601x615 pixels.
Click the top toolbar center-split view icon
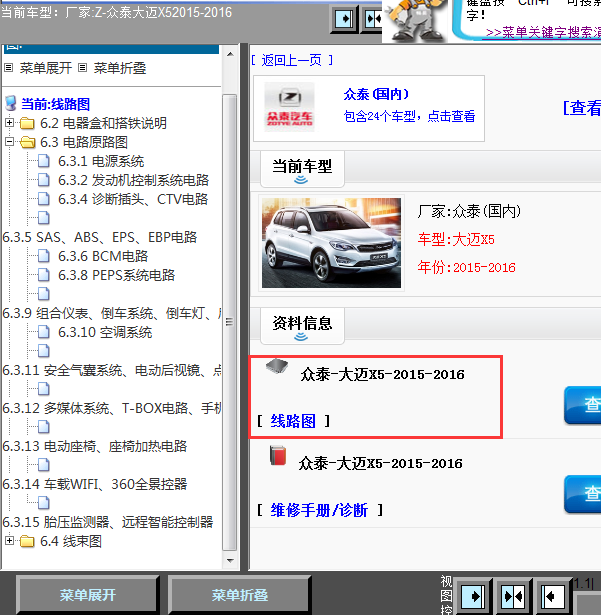(372, 18)
